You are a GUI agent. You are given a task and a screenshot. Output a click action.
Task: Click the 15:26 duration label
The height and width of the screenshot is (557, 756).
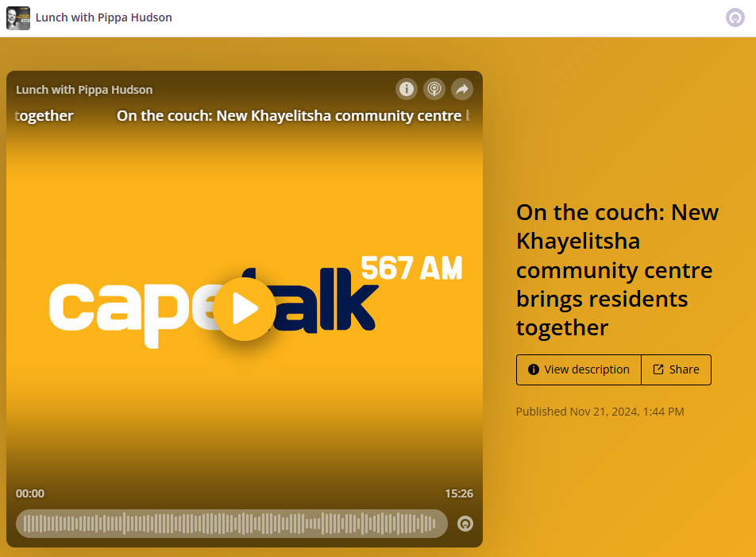[458, 493]
